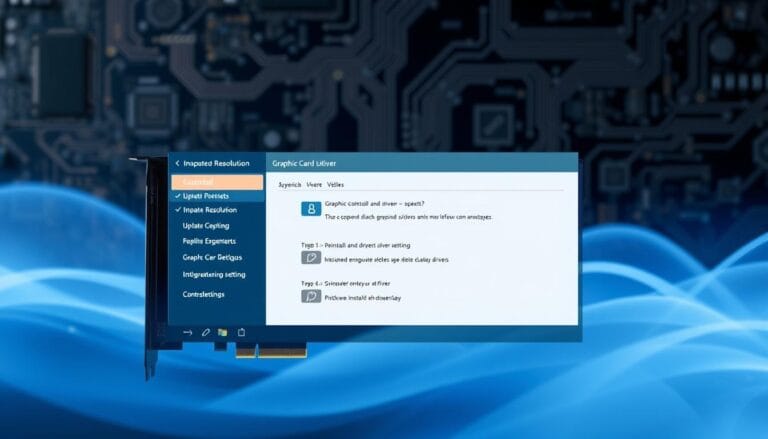Click the clipboard icon in bottom toolbar
This screenshot has height=439, width=768.
(241, 331)
